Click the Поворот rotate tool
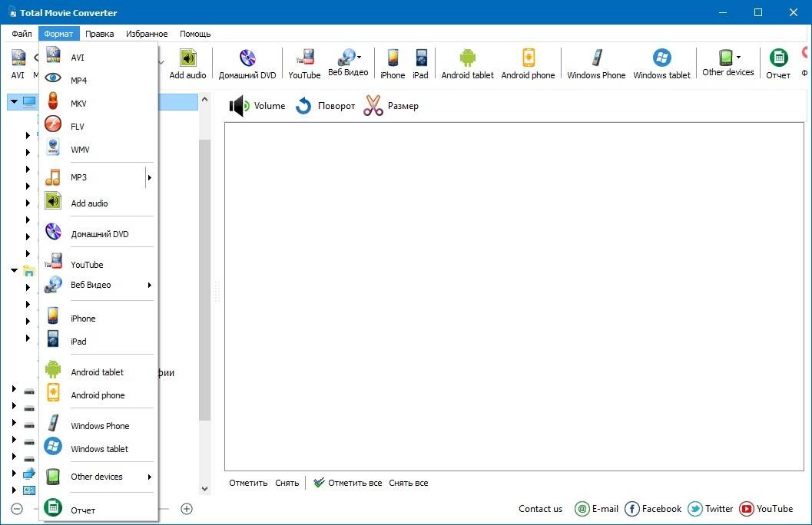 (325, 105)
